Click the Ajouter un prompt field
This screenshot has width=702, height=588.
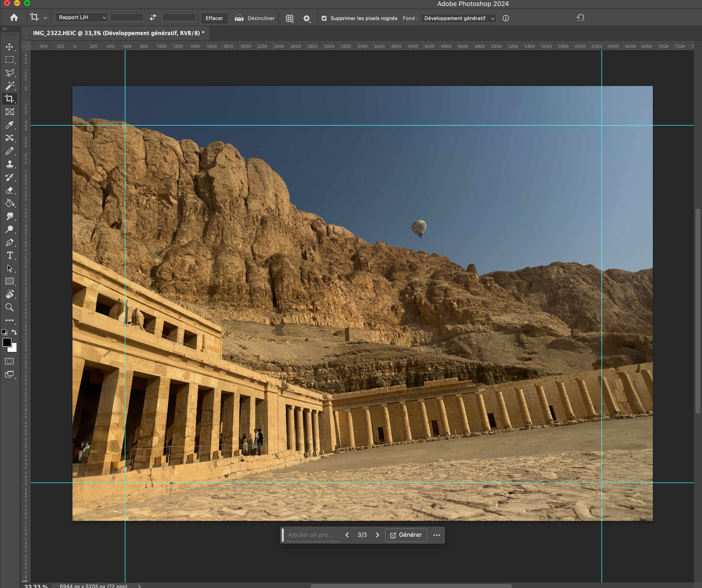[313, 535]
